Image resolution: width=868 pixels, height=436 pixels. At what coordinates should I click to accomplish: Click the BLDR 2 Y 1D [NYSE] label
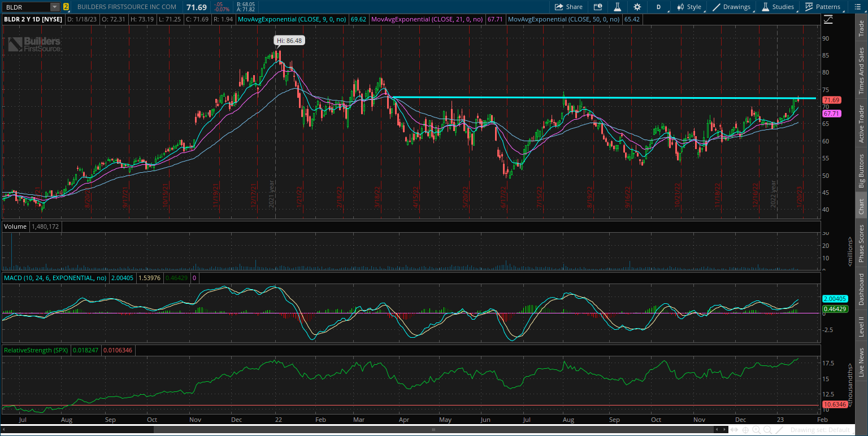(33, 19)
